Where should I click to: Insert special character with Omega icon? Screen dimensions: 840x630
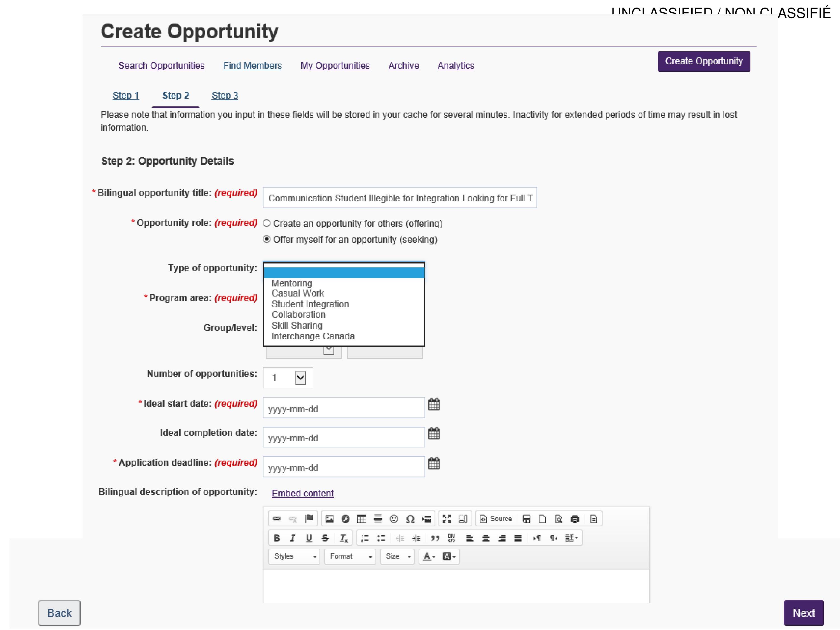point(410,519)
